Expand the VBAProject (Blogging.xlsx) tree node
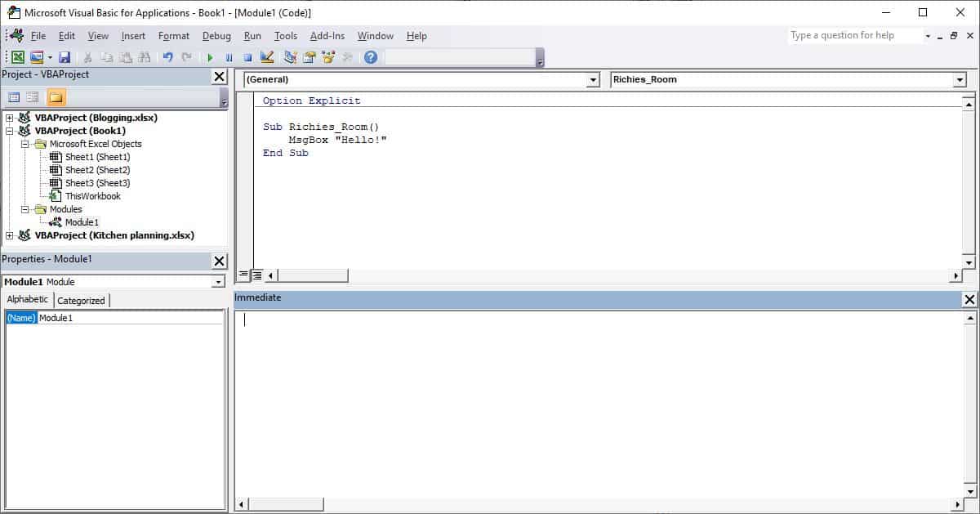The width and height of the screenshot is (980, 514). 10,118
